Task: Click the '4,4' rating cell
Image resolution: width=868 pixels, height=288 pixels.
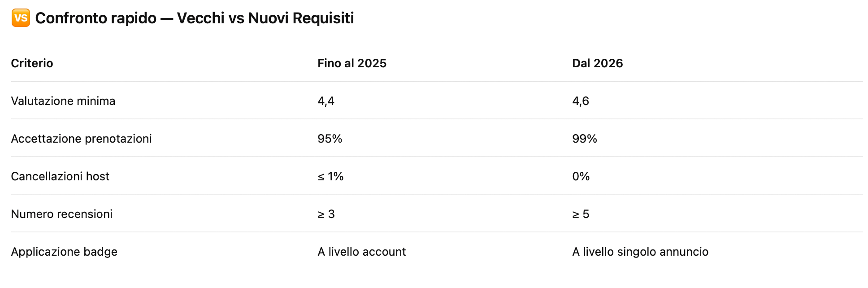Action: 326,101
